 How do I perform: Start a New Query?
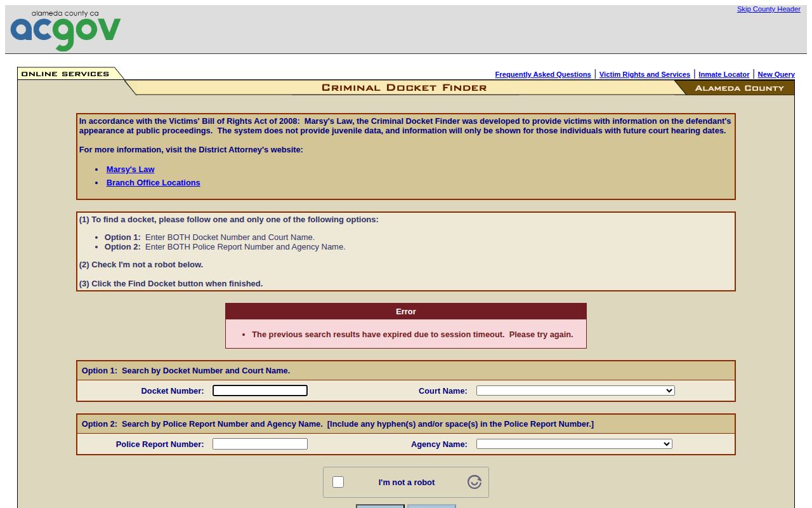(776, 74)
